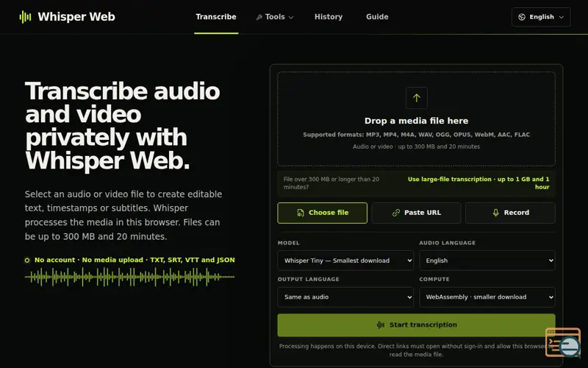Click 'File over 300 MB or longer' text
Screen dimensions: 588x368
pyautogui.click(x=331, y=183)
